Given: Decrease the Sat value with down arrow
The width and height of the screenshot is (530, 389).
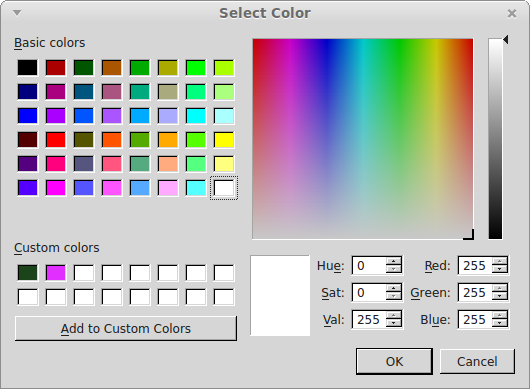Looking at the screenshot, I should (393, 296).
